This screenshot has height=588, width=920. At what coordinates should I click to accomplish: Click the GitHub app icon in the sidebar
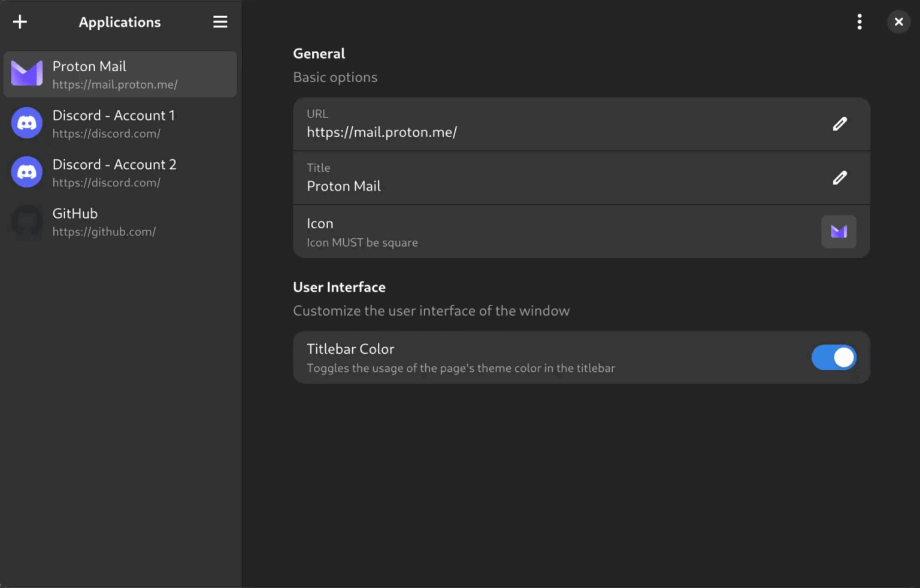coord(26,221)
